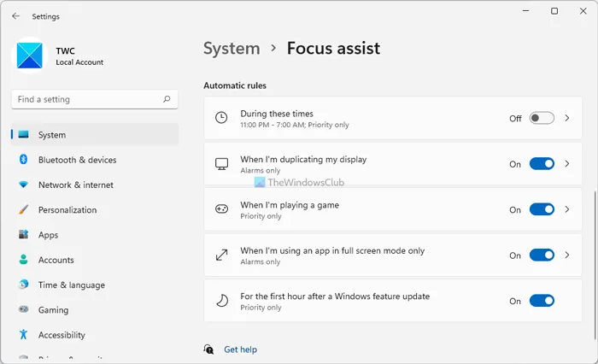598x364 pixels.
Task: Click the back arrow in Settings header
Action: 15,16
